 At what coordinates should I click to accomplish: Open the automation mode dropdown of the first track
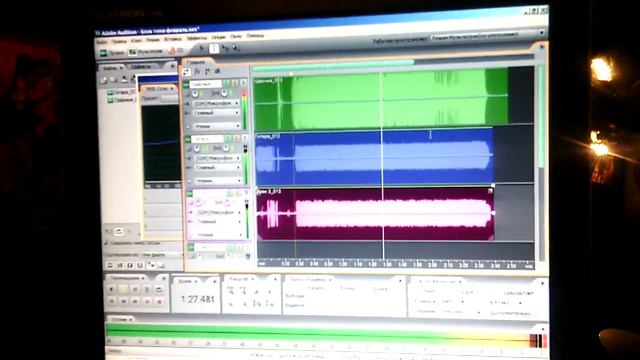coord(217,126)
